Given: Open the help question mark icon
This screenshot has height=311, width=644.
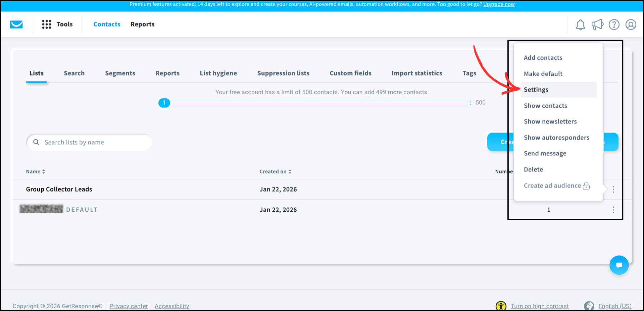Looking at the screenshot, I should (x=614, y=24).
